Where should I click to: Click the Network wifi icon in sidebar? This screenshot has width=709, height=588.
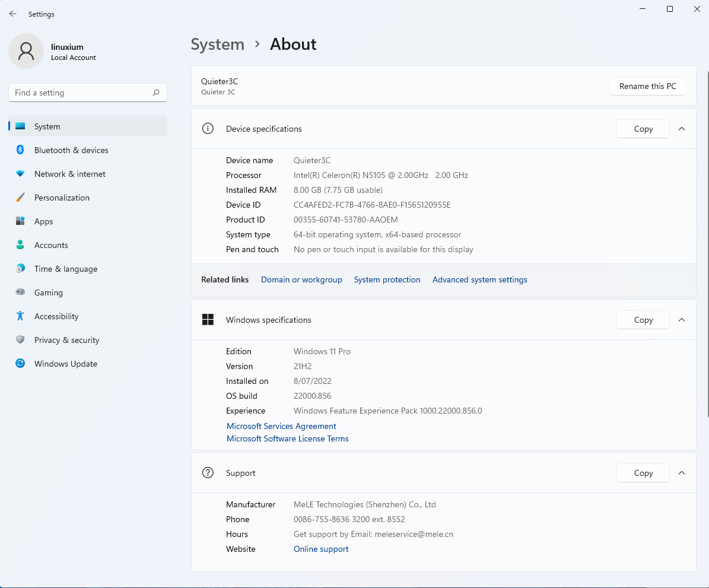[20, 174]
